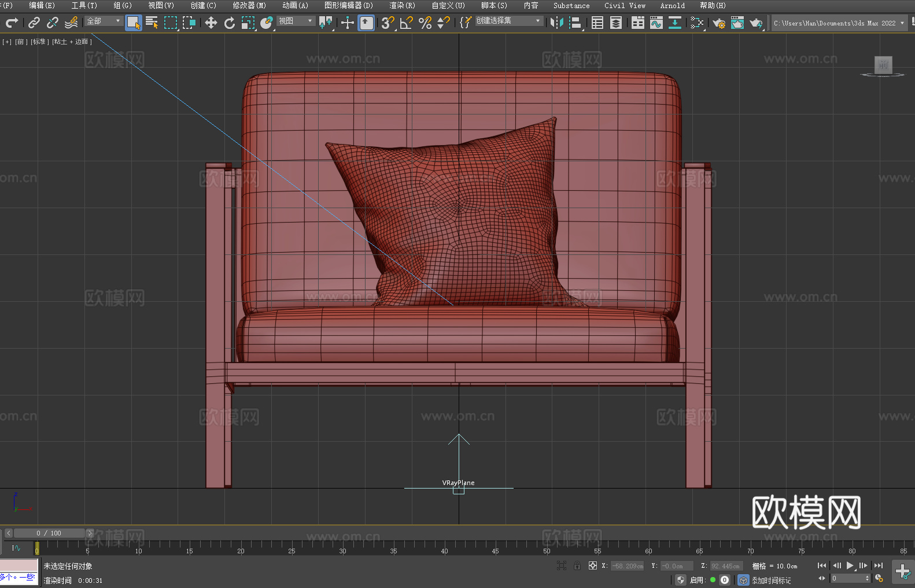Click the pink MAXScript listener box
Screen dimensions: 915x588
tap(19, 565)
